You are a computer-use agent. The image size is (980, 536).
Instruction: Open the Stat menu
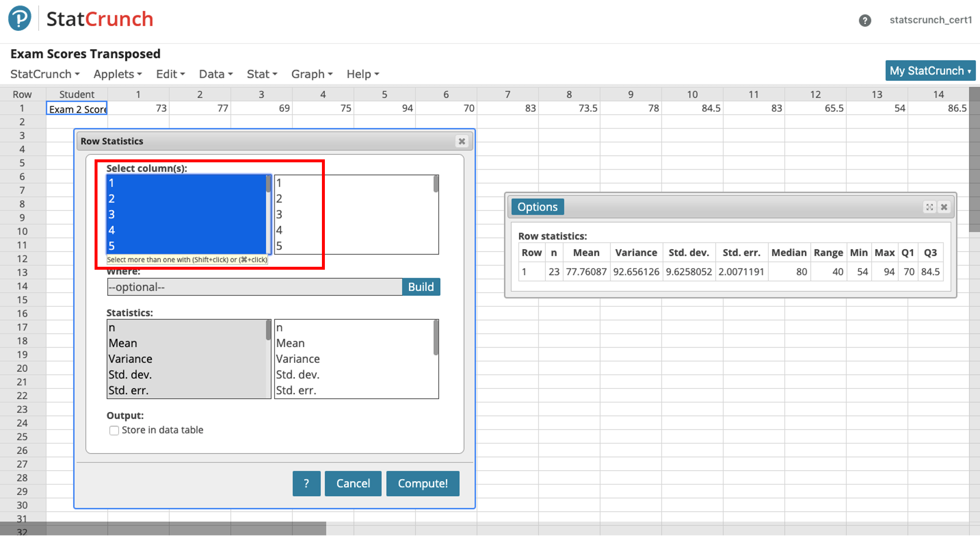coord(262,74)
